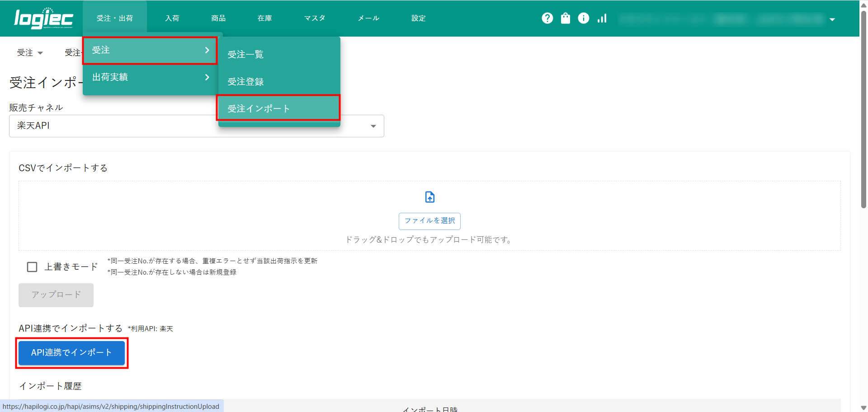Viewport: 868px width, 412px height.
Task: Click the vertical page scrollbar
Action: click(863, 108)
